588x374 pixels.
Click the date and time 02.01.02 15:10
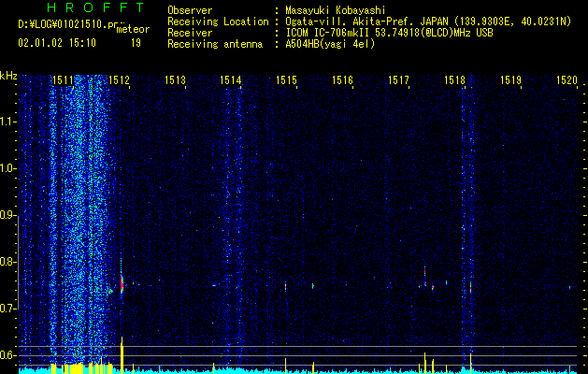[57, 43]
